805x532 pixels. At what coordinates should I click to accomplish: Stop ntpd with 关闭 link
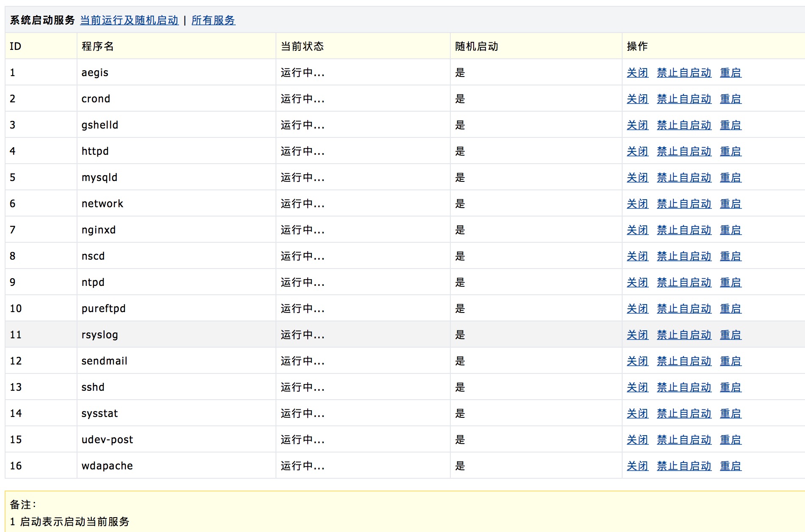[x=637, y=282]
